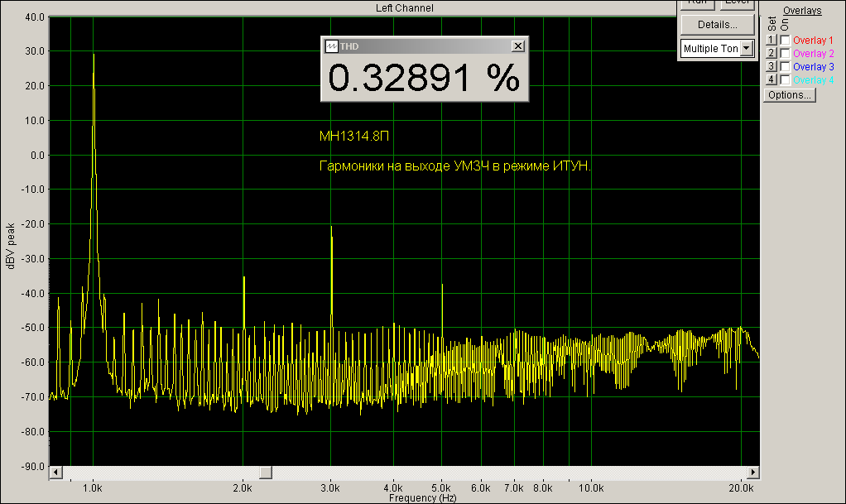
Task: Click Set button 1 for Overlay 1
Action: (x=771, y=40)
